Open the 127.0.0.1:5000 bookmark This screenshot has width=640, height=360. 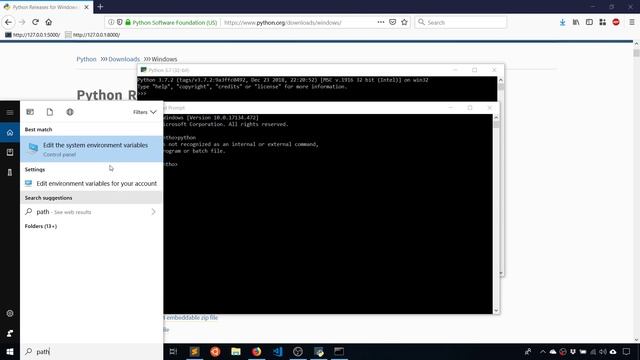32,35
